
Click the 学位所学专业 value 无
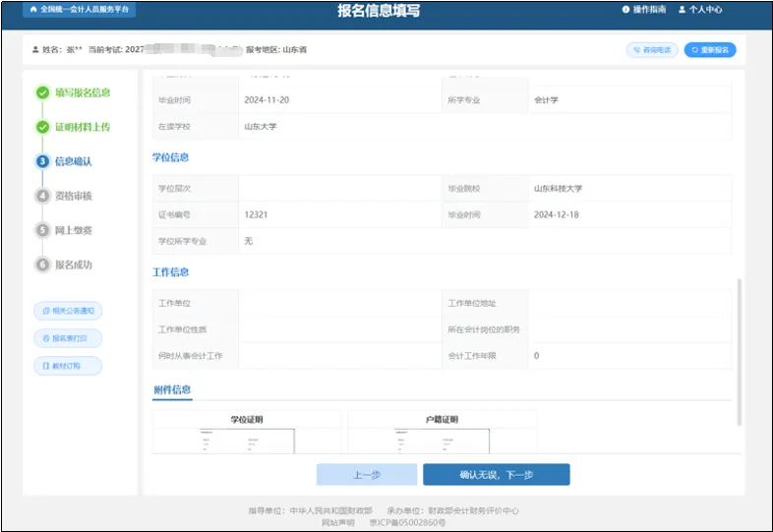(249, 241)
